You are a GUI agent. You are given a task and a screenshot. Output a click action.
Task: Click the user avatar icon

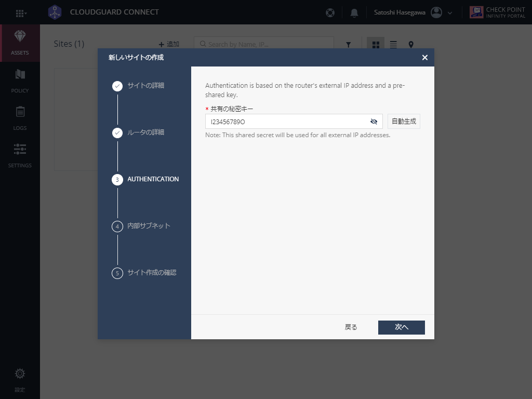coord(436,12)
